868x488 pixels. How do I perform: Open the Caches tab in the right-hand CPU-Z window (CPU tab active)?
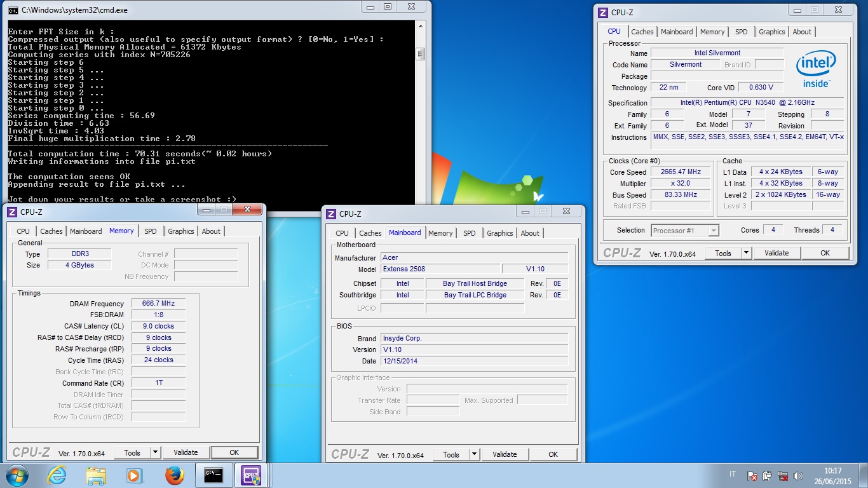pyautogui.click(x=642, y=32)
